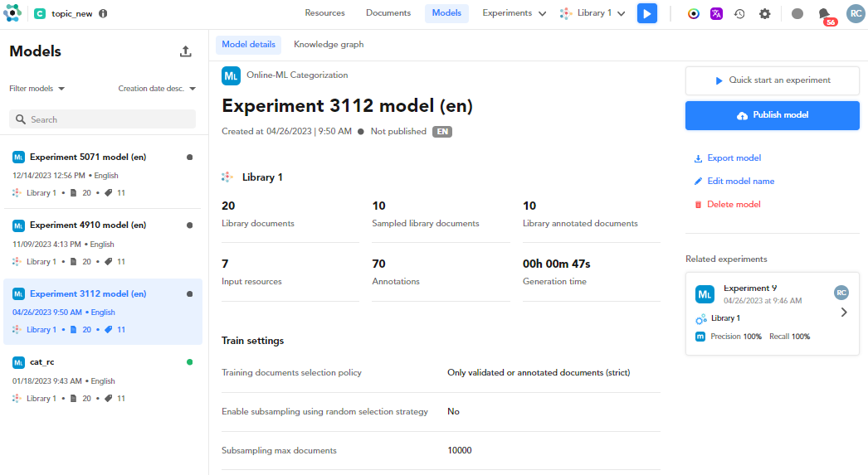The width and height of the screenshot is (868, 475).
Task: Click the notifications bell icon
Action: point(824,13)
